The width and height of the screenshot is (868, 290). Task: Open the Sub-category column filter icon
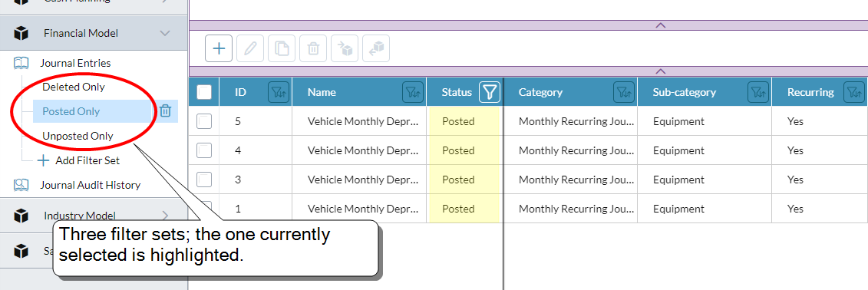point(758,92)
